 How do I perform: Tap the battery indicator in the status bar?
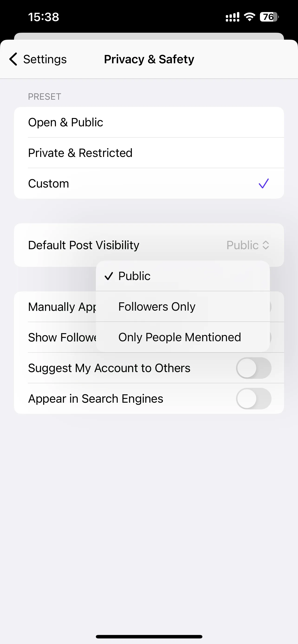(x=269, y=17)
